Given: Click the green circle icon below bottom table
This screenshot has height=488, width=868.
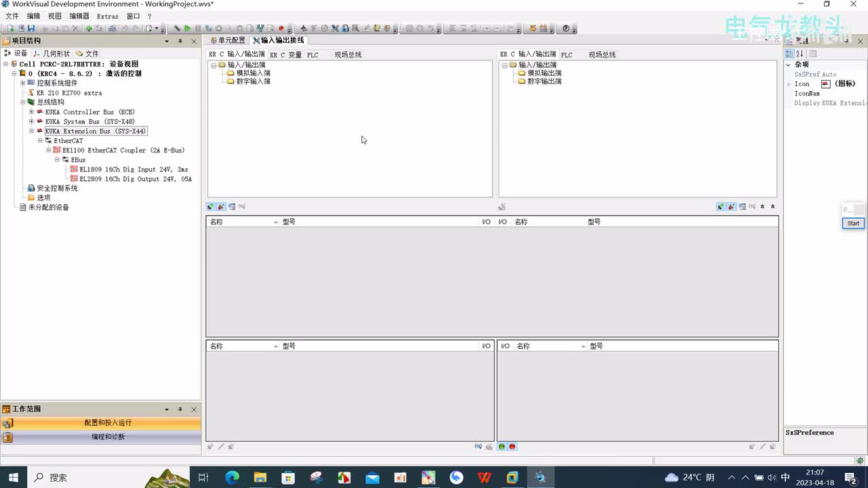Looking at the screenshot, I should [502, 447].
